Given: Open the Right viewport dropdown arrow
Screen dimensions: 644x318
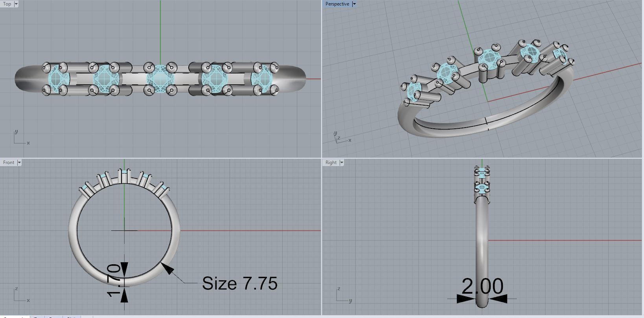Looking at the screenshot, I should pos(342,163).
